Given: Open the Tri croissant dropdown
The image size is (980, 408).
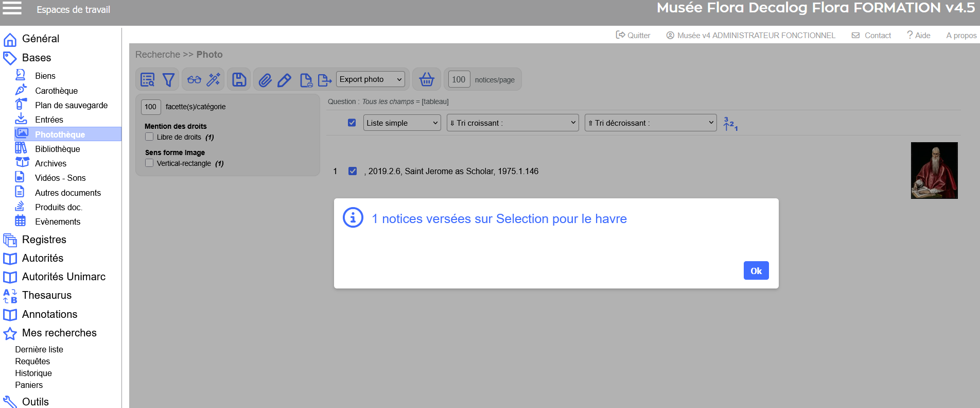Looking at the screenshot, I should [x=513, y=123].
